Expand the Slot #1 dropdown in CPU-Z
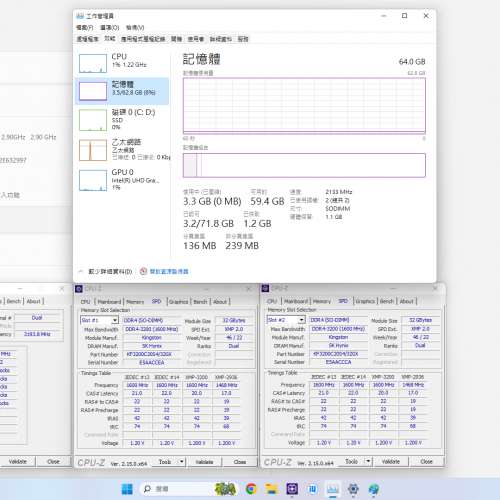 115,320
